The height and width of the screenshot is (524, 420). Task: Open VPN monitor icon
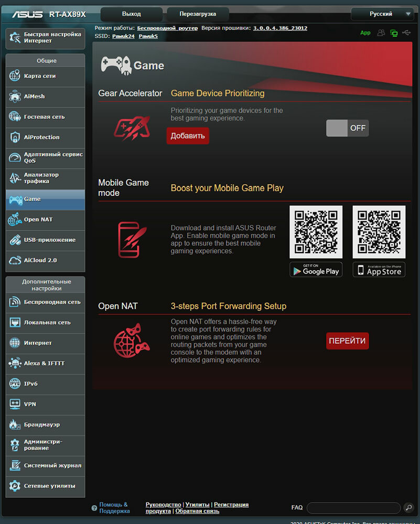[15, 404]
